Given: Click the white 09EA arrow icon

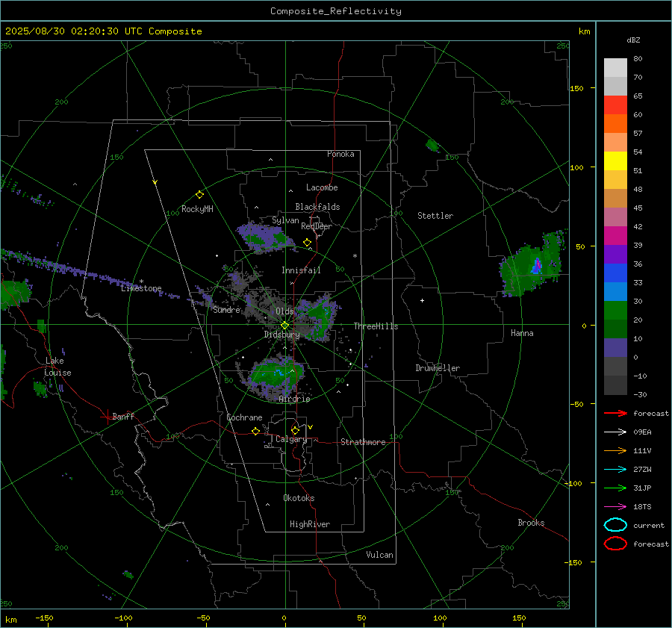Looking at the screenshot, I should 615,432.
